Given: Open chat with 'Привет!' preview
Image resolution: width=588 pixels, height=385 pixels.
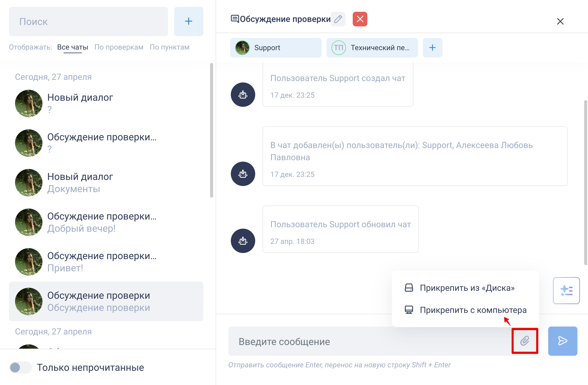Looking at the screenshot, I should coord(106,262).
